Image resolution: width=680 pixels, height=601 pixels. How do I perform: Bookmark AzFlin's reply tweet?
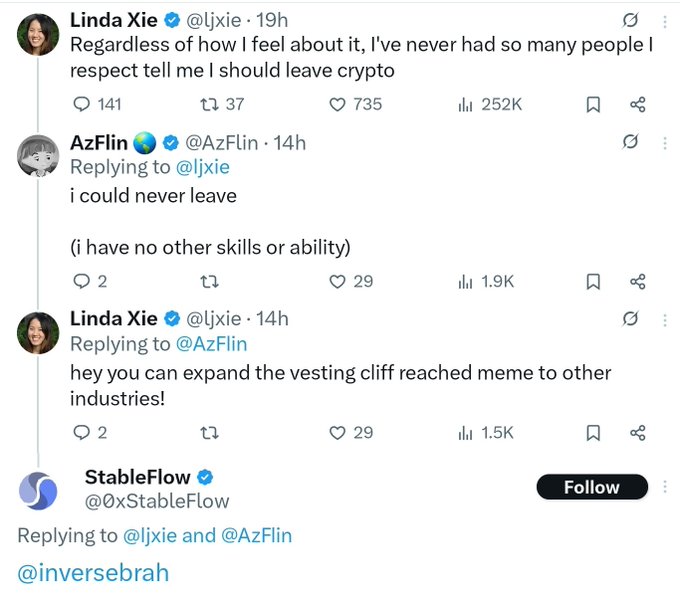point(593,282)
